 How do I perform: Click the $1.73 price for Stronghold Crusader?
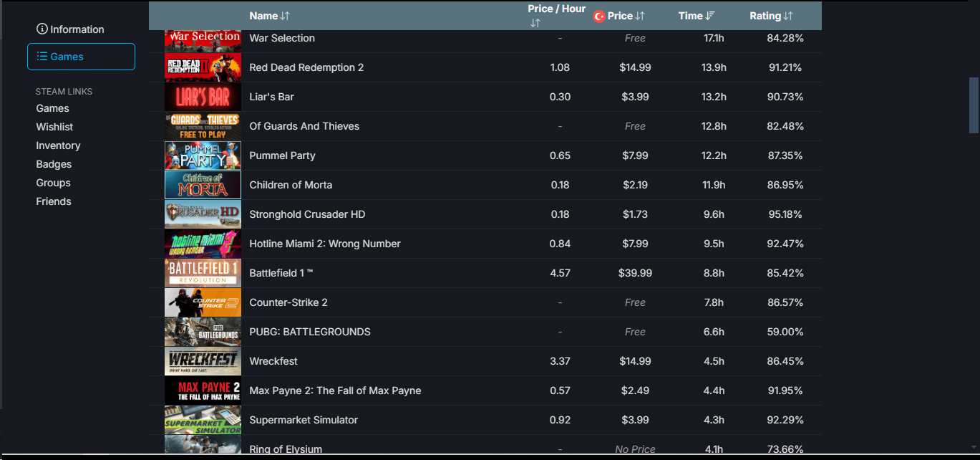coord(635,214)
